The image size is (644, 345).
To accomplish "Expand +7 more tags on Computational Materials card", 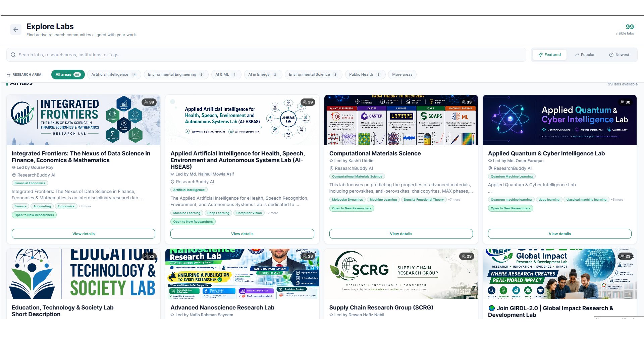I will click(x=454, y=200).
